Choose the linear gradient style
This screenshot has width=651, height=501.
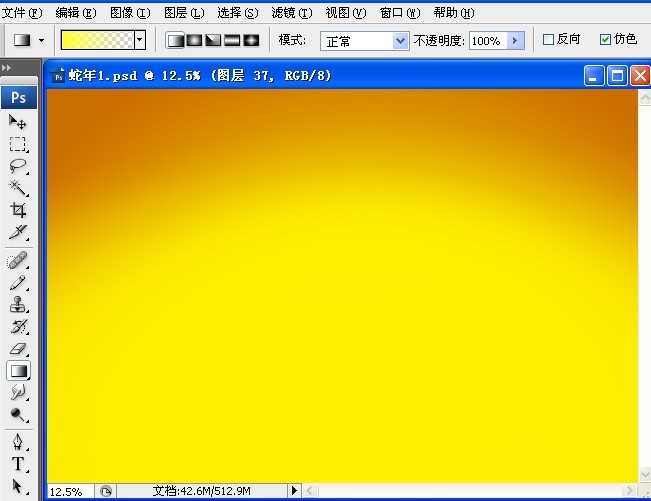175,40
